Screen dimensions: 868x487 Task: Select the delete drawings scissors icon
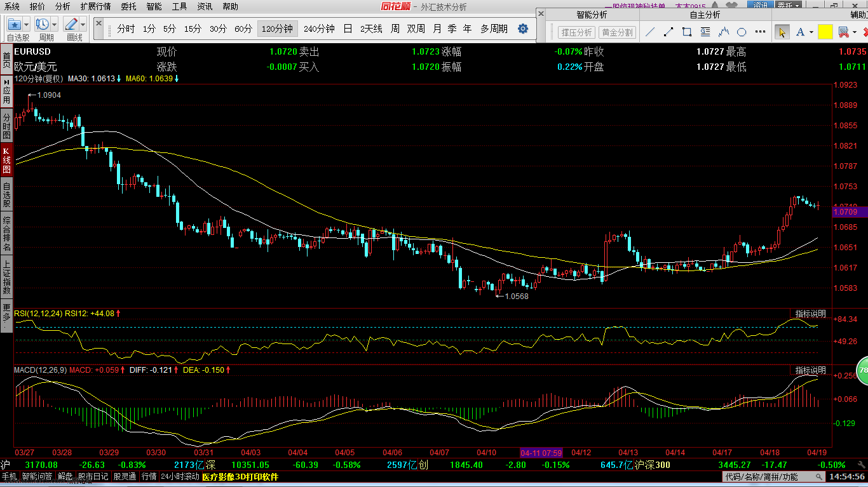tap(843, 32)
